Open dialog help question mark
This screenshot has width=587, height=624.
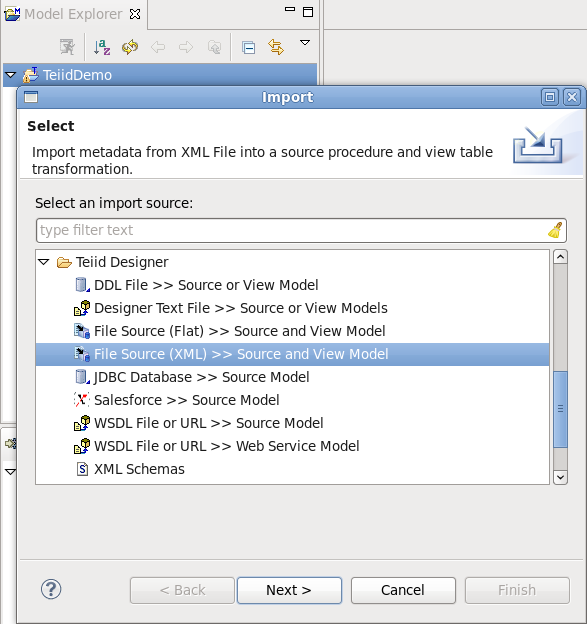pos(51,589)
